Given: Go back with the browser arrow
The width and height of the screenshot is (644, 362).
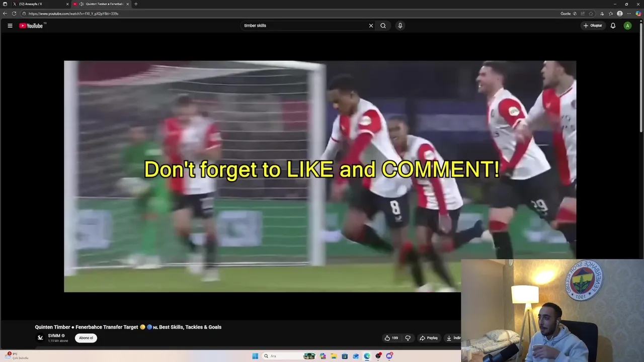Looking at the screenshot, I should [5, 14].
